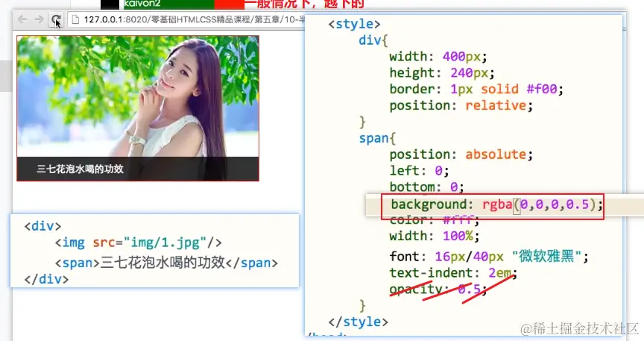
Task: Click the closing </div> tag in HTML snippet
Action: coord(46,279)
